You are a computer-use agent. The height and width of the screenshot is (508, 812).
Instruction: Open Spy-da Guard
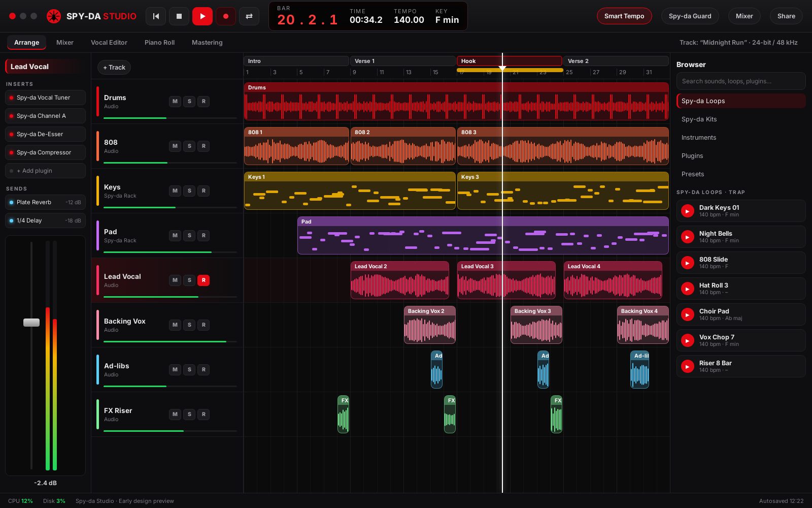(x=690, y=16)
